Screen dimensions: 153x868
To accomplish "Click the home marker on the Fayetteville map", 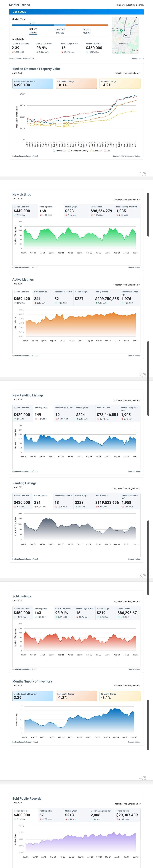I will coord(125,35).
